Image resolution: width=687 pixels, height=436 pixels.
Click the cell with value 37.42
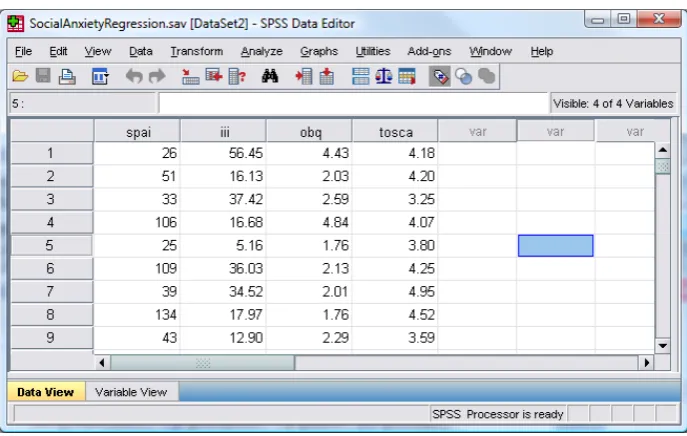[x=223, y=199]
